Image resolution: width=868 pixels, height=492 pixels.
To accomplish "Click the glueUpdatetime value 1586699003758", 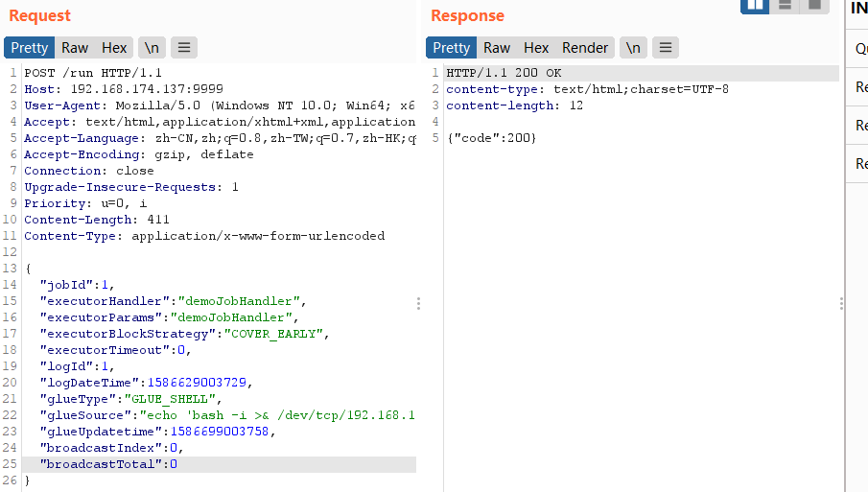I will pos(220,432).
